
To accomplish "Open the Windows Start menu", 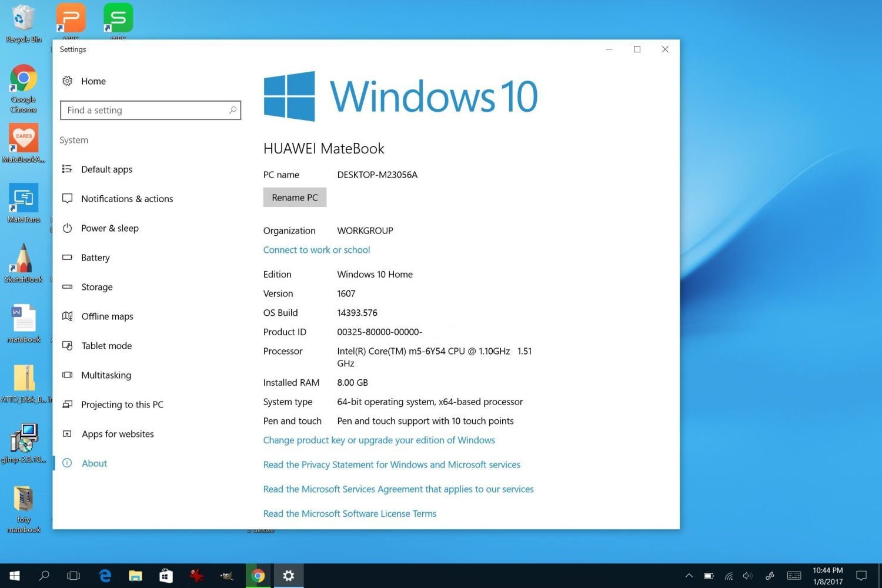I will (x=15, y=576).
